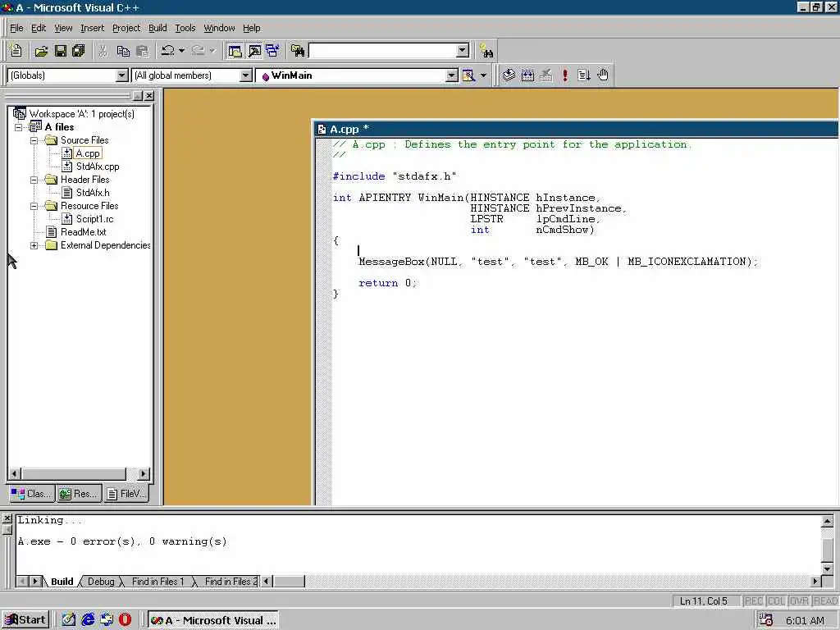Collapse the A files project node
The height and width of the screenshot is (630, 840).
(19, 127)
